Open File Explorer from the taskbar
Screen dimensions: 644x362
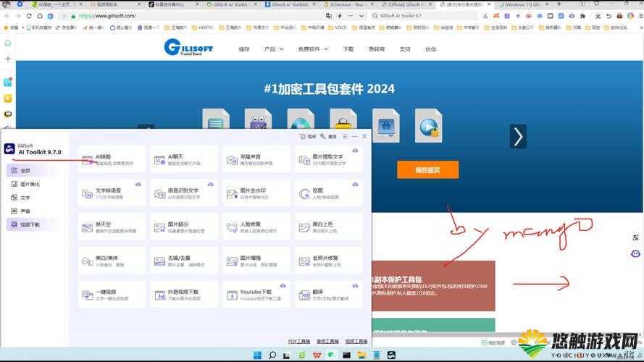tap(361, 355)
